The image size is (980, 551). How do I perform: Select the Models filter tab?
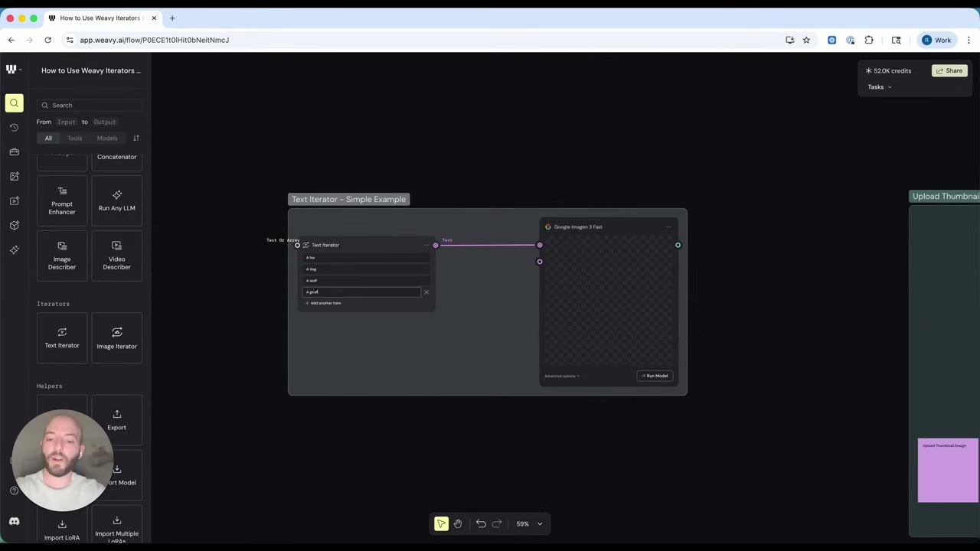tap(107, 138)
